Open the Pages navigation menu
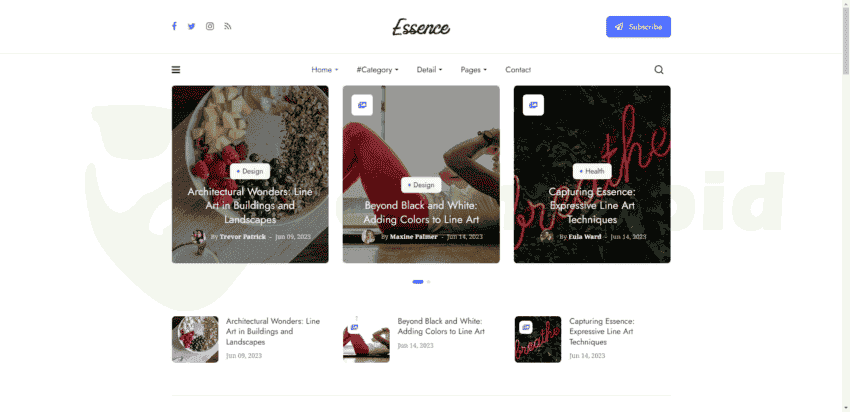Screen dimensions: 850x412 474,69
